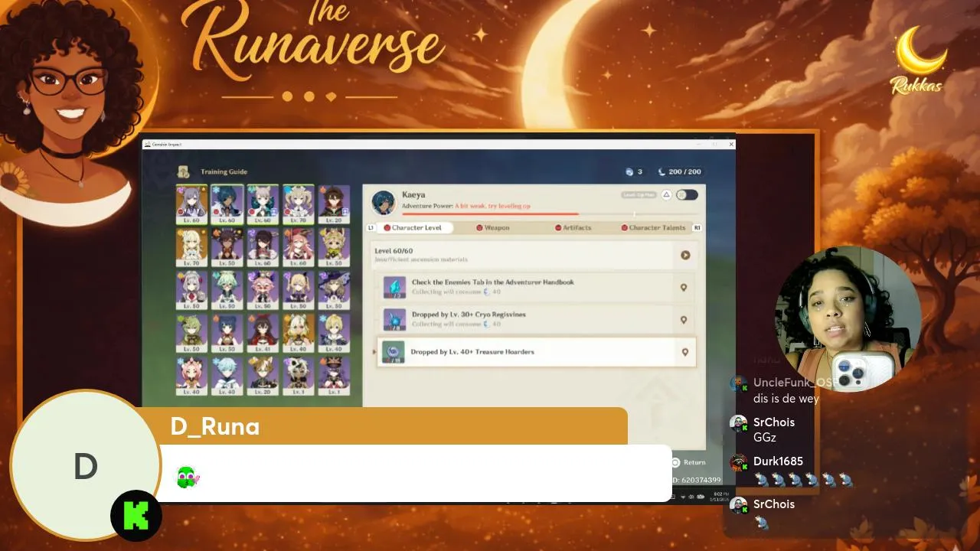Click Kaeya's round avatar in the detail panel
Screen dimensions: 980x551
click(384, 202)
